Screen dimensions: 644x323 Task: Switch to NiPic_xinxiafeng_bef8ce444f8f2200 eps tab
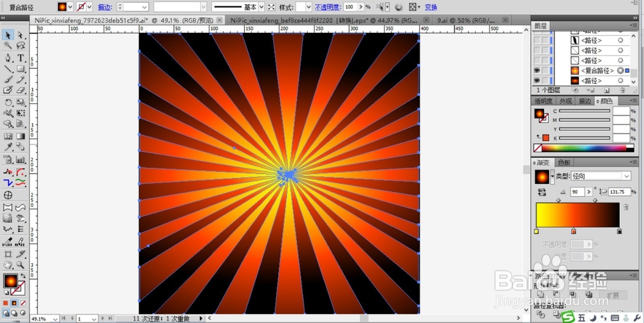324,20
